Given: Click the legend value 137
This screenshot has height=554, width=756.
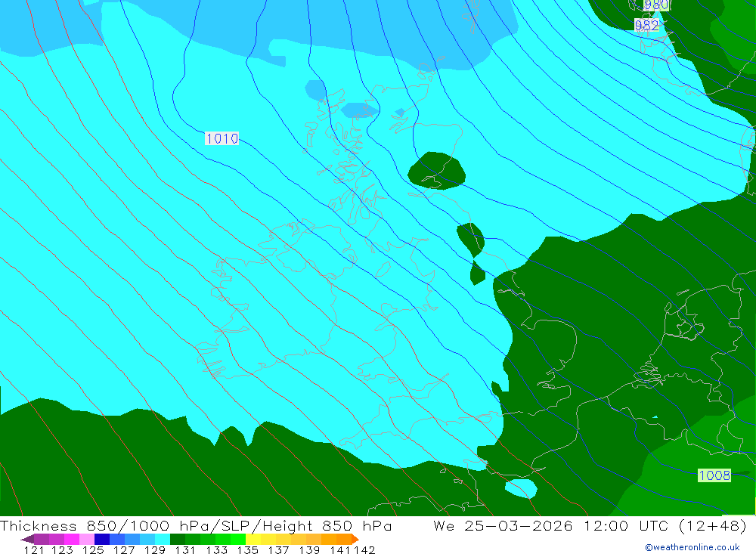Looking at the screenshot, I should coord(278,549).
